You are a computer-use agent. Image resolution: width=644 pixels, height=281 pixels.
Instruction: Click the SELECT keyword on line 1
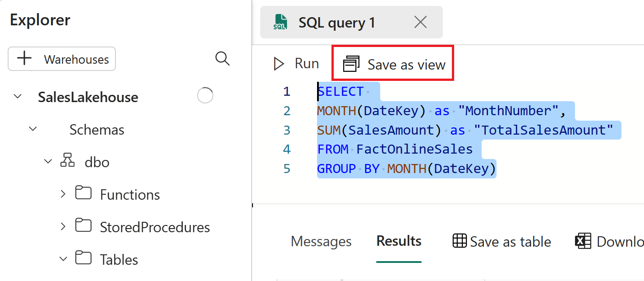340,91
